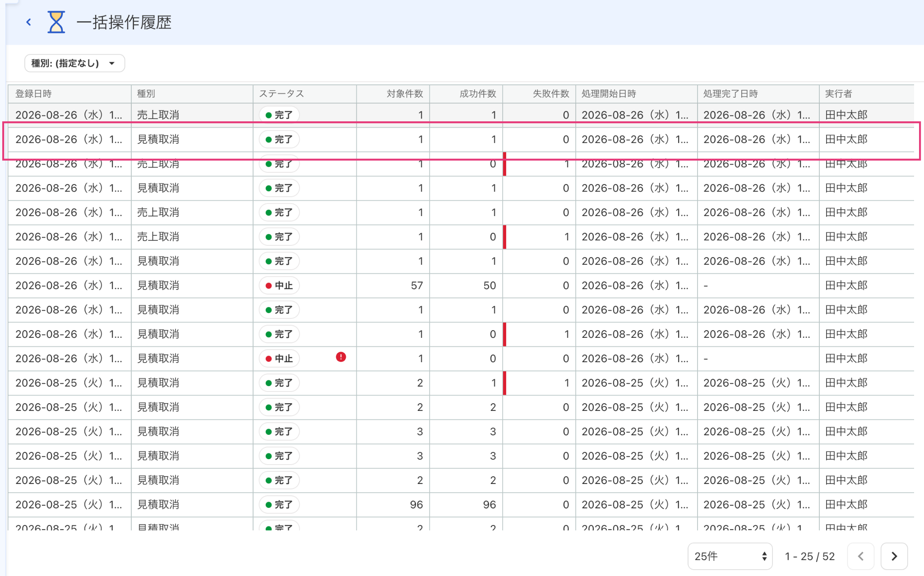Click 見積取消 in the 96-item row
The height and width of the screenshot is (576, 924).
pyautogui.click(x=158, y=505)
